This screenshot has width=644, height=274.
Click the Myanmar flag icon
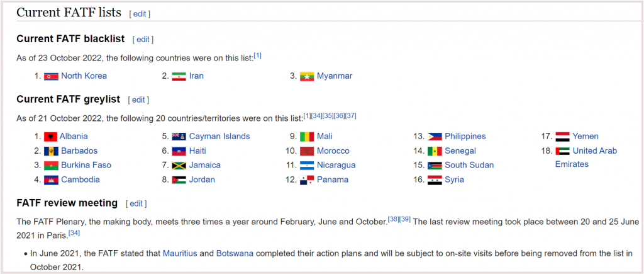pos(307,76)
